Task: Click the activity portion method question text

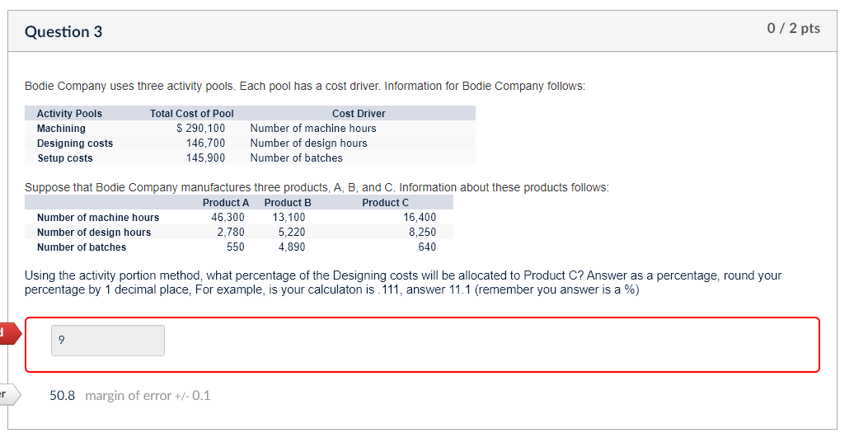Action: coord(403,283)
